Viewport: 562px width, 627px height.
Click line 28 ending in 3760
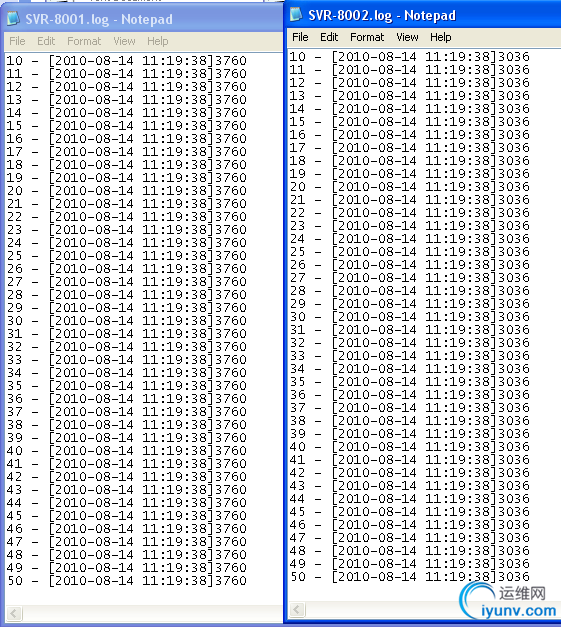(x=126, y=295)
